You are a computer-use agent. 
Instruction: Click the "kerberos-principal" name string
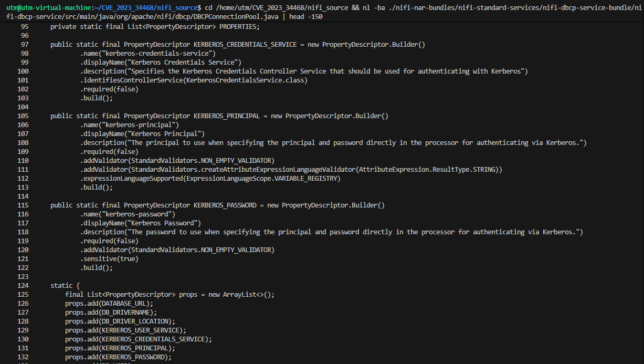pyautogui.click(x=141, y=124)
